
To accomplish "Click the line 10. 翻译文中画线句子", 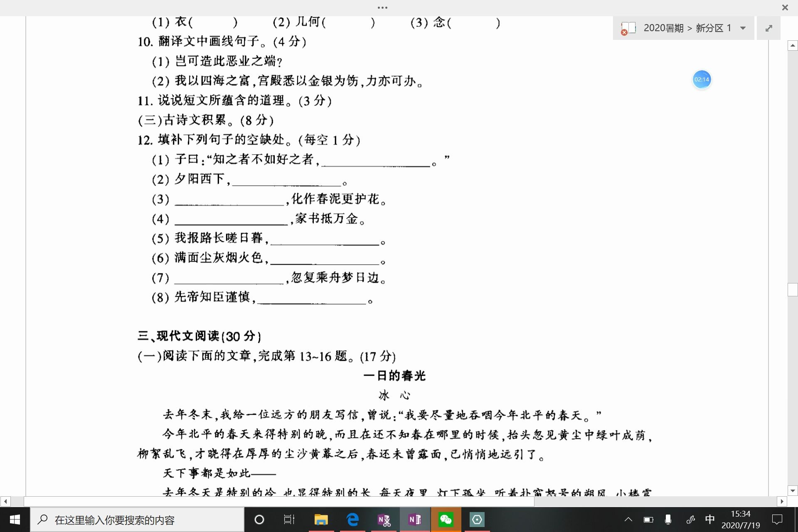I will [x=222, y=42].
